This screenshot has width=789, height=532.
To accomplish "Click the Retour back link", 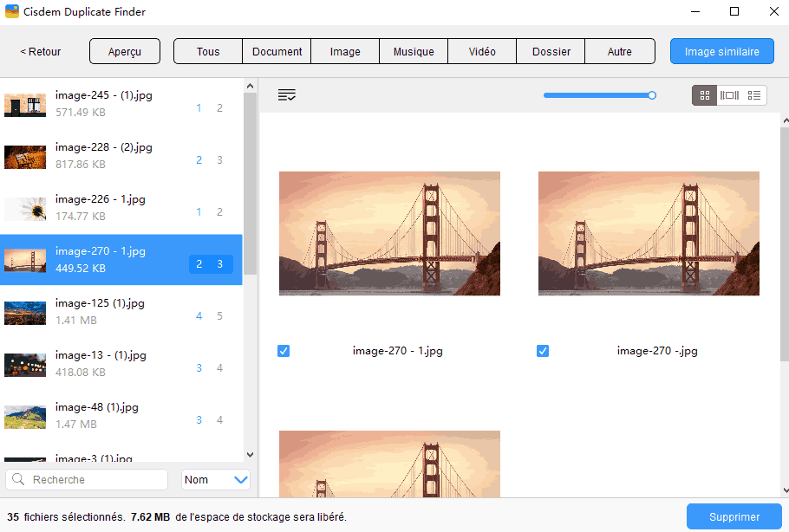I will click(40, 51).
